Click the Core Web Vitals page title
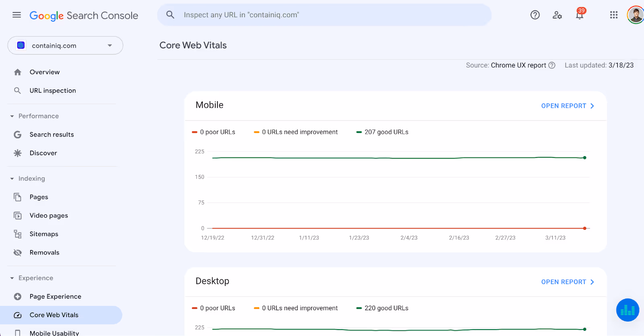Image resolution: width=644 pixels, height=336 pixels. [193, 45]
